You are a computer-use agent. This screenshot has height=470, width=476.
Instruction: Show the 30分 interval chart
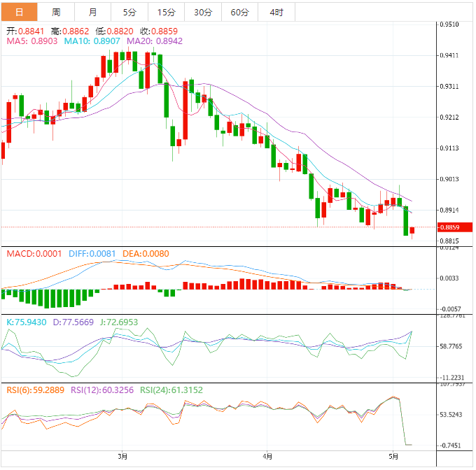tap(203, 12)
